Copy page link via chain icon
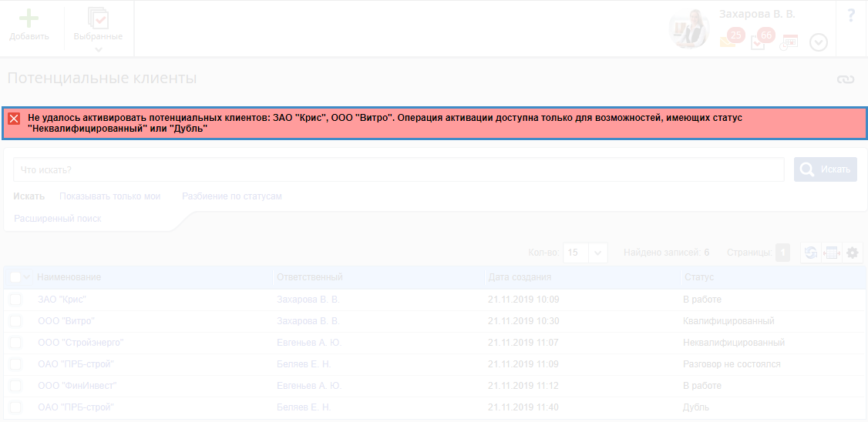 click(x=846, y=79)
